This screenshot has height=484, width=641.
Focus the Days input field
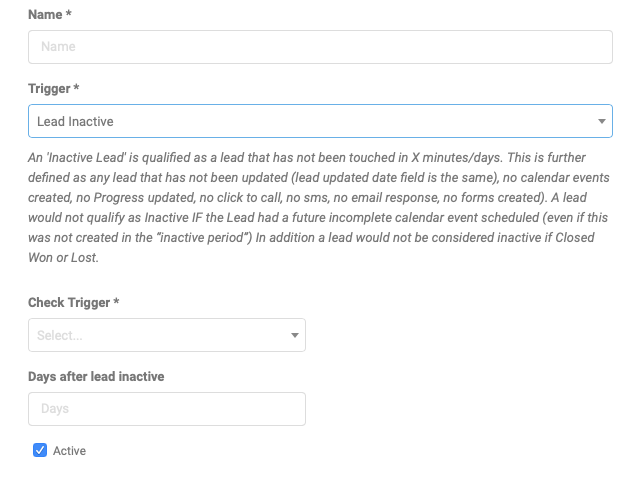click(167, 409)
